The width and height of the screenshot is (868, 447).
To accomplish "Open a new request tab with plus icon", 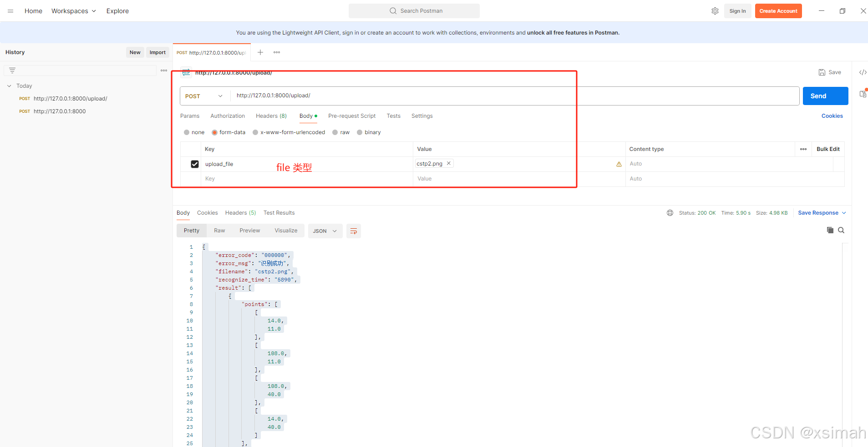I will pos(260,52).
